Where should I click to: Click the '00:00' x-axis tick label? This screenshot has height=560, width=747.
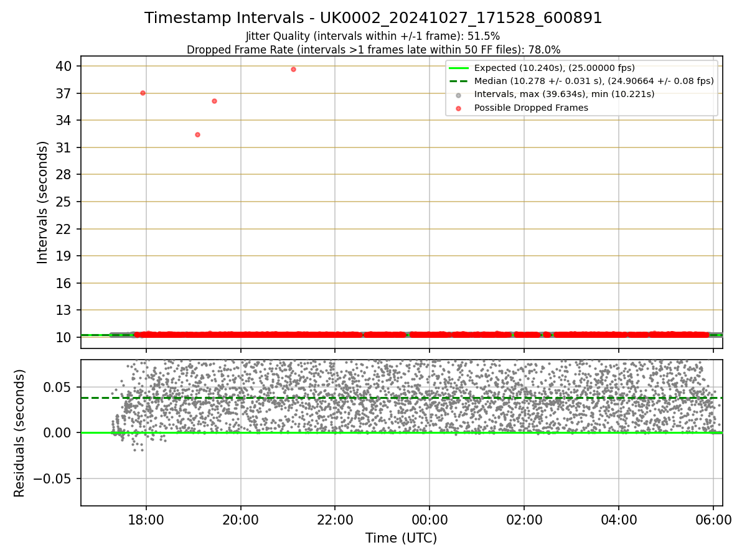430,520
